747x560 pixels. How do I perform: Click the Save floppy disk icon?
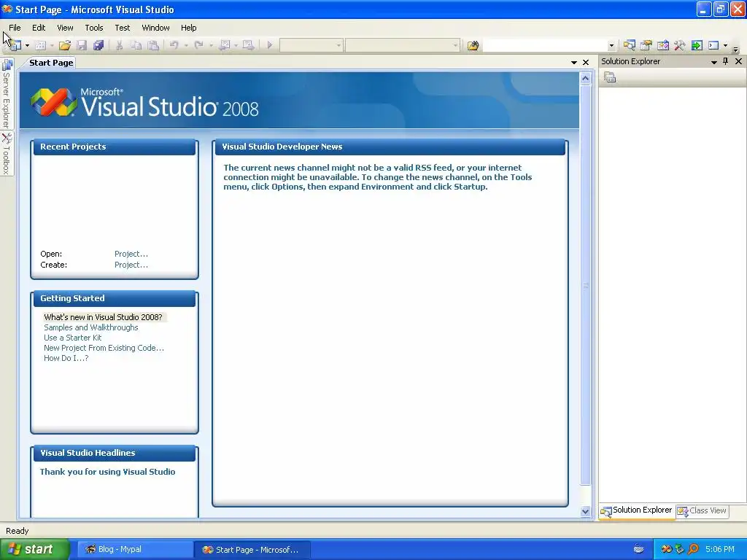pyautogui.click(x=82, y=45)
